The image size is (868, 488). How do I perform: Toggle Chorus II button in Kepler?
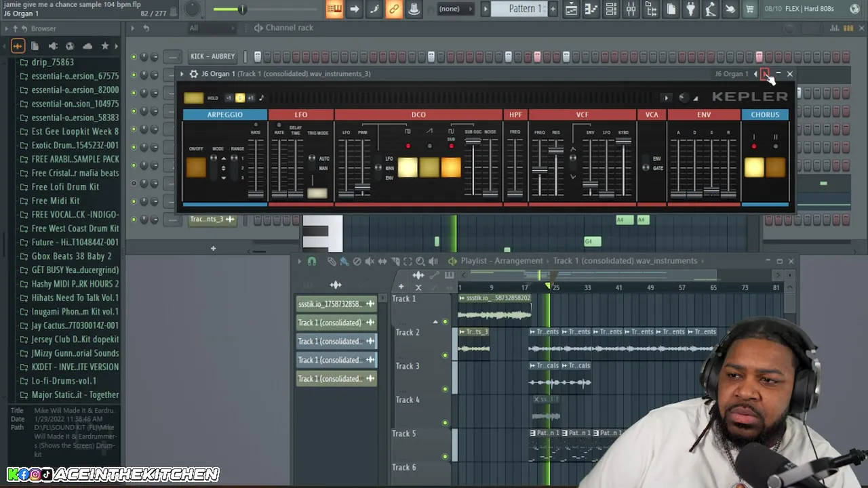[x=776, y=167]
